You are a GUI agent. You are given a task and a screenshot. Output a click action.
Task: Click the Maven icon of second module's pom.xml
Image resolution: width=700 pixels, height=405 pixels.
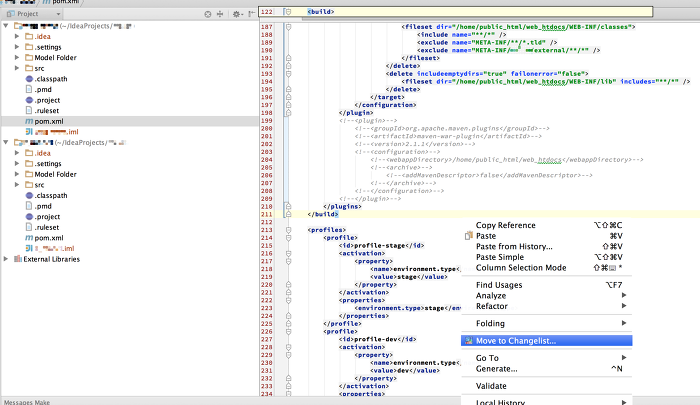[x=29, y=238]
